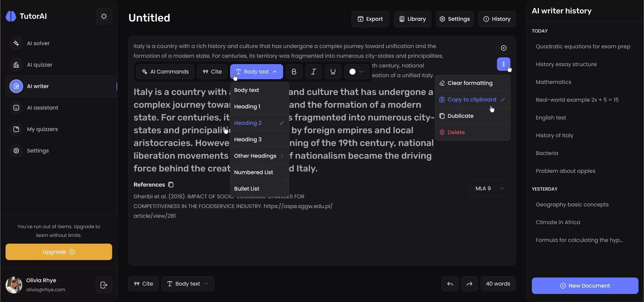This screenshot has height=302, width=644.
Task: Click the redo arrow icon
Action: click(x=469, y=284)
